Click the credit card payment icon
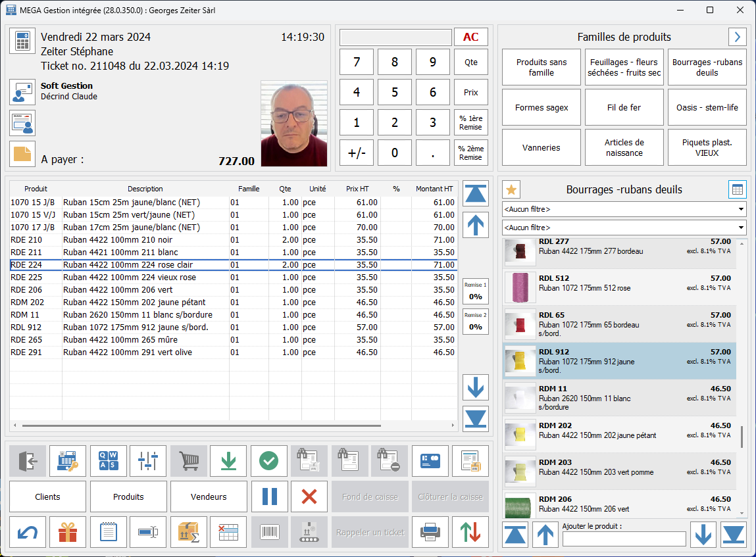The image size is (756, 557). tap(430, 461)
